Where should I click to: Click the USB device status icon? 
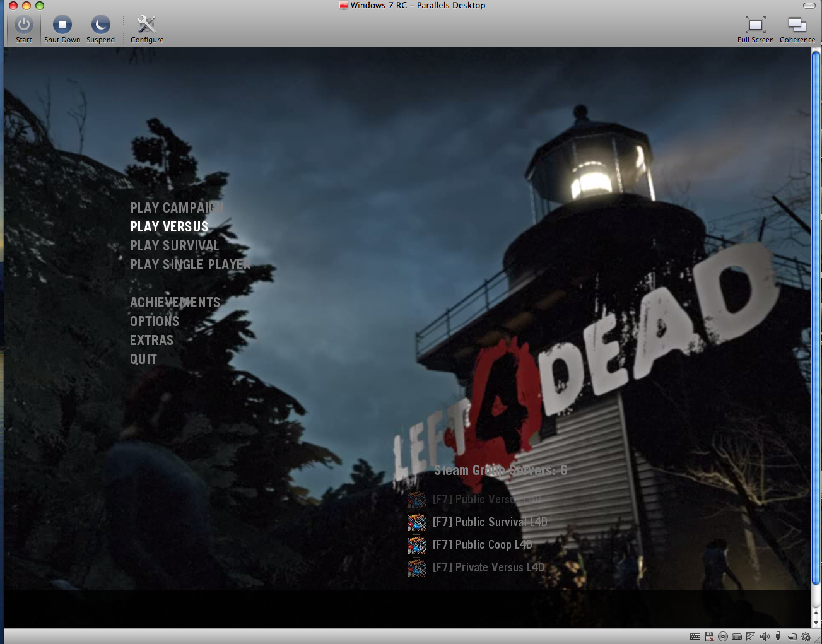click(778, 636)
